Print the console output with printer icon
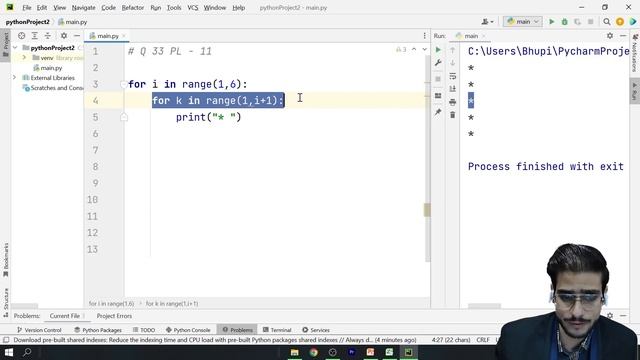Screen dimensions: 640x360 click(453, 102)
